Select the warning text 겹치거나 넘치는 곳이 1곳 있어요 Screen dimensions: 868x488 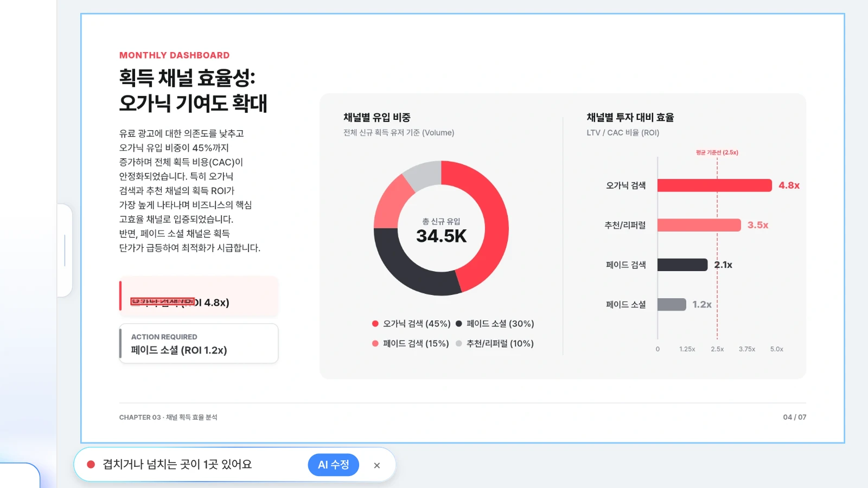[x=177, y=465]
